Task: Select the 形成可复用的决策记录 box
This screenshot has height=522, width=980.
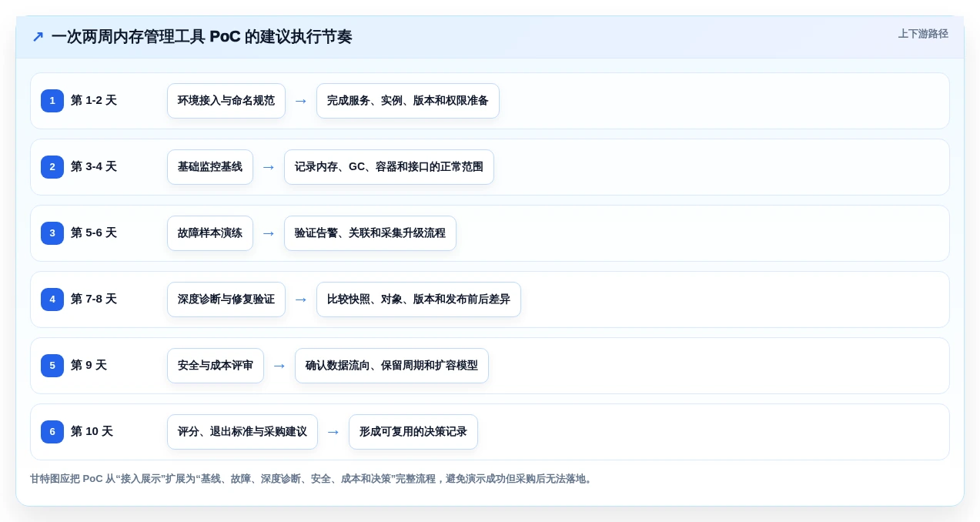Action: click(413, 432)
